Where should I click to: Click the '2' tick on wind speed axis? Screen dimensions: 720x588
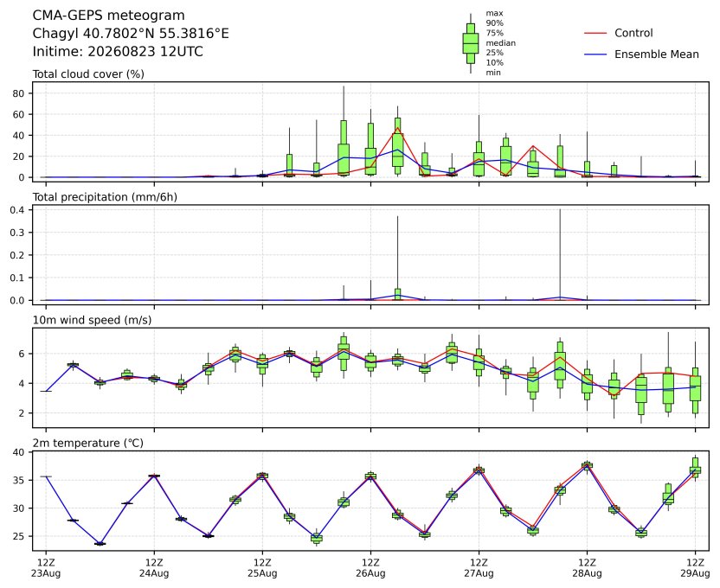tap(22, 413)
